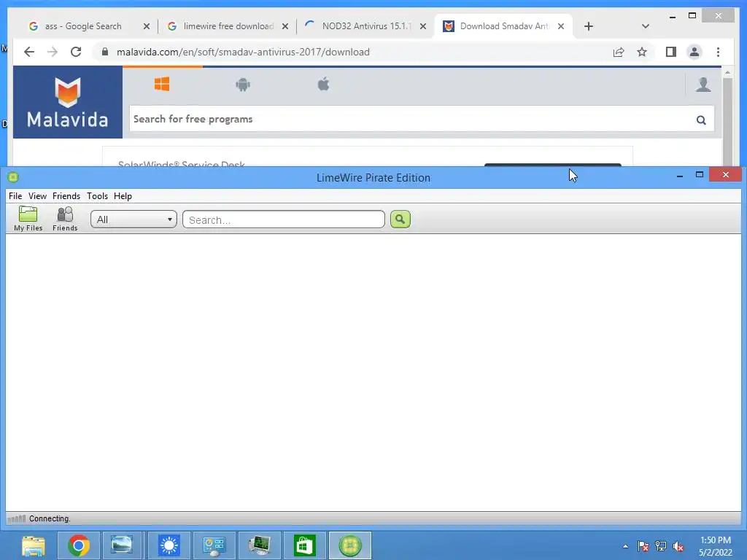The width and height of the screenshot is (747, 560).
Task: Open the Windows Store taskbar icon
Action: (x=305, y=545)
